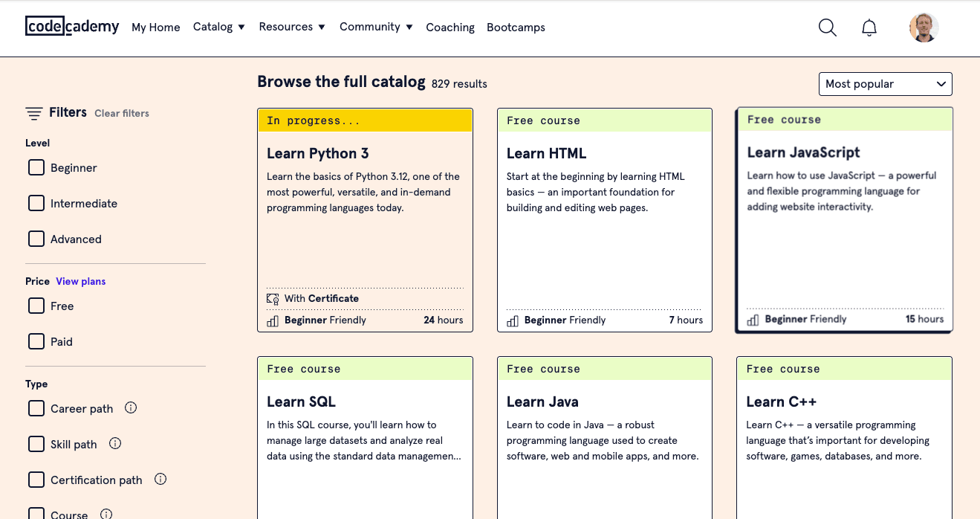Click the info icon beside Skill path

[115, 443]
